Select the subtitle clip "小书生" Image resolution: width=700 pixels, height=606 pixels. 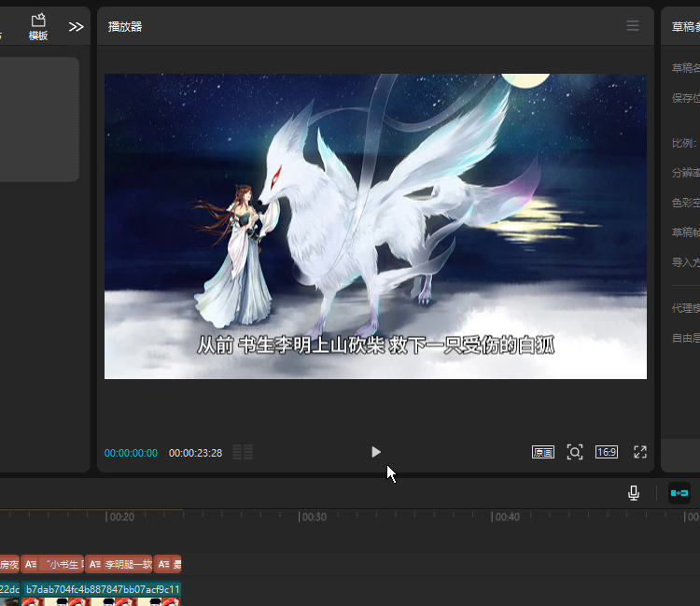(x=52, y=565)
